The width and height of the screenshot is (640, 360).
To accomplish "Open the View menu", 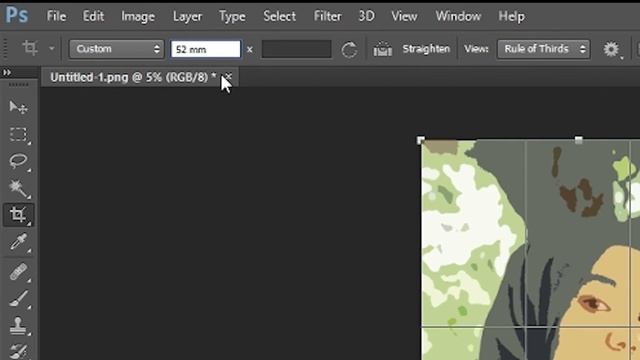I will [404, 16].
